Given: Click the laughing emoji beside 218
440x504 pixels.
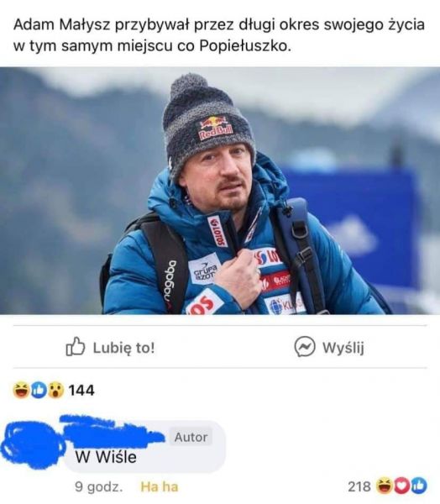Looking at the screenshot, I should [x=385, y=486].
